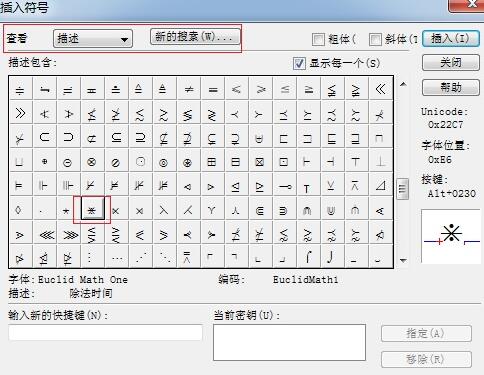Screen dimensions: 484x375
Task: Click the Unicode value 0x22C7
Action: coord(446,125)
